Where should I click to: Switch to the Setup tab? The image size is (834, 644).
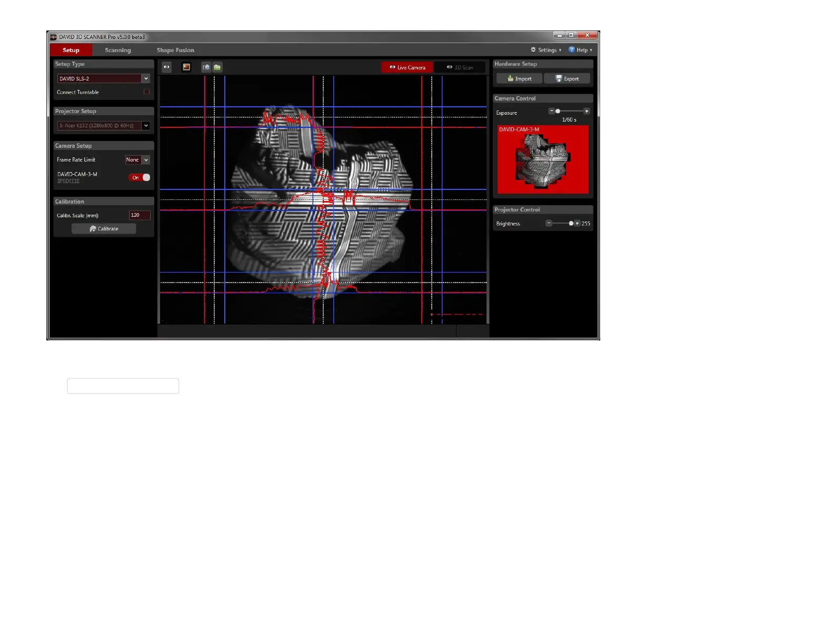click(71, 50)
